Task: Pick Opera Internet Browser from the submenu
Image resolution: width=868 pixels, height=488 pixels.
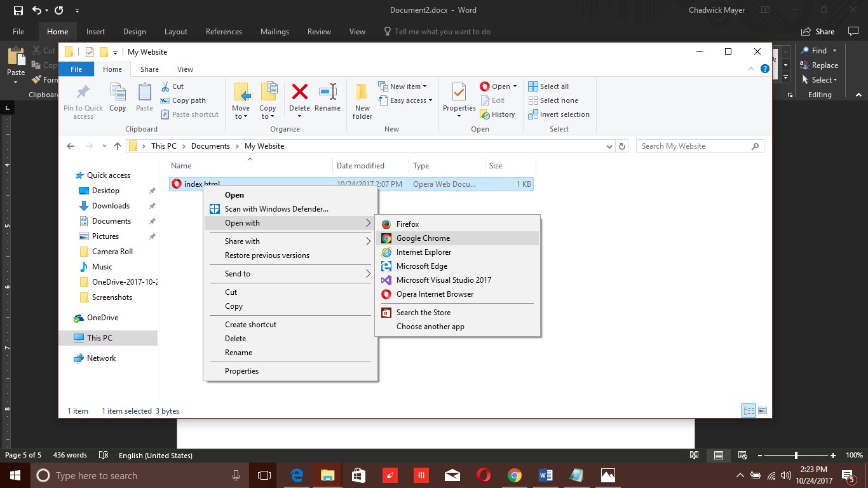Action: coord(458,294)
